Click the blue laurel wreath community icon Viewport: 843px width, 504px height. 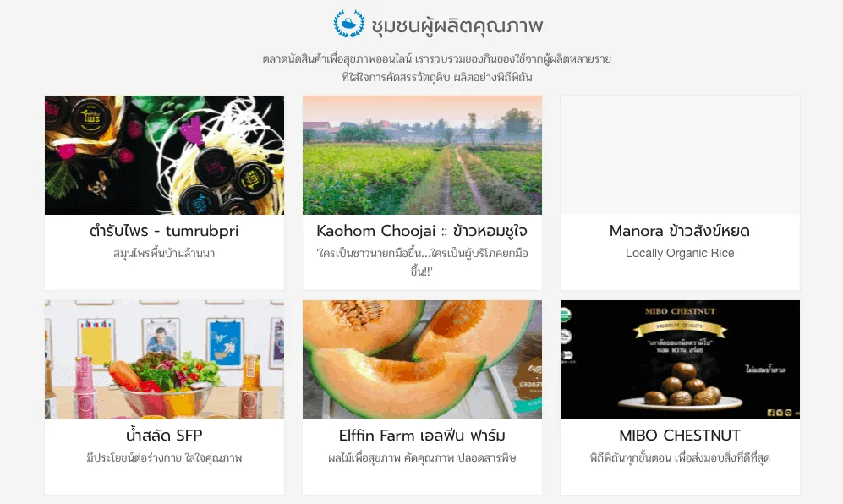[348, 24]
